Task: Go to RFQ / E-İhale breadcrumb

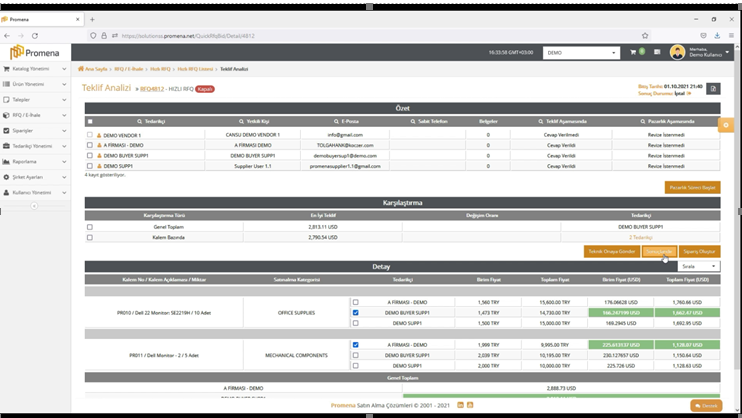Action: coord(129,69)
